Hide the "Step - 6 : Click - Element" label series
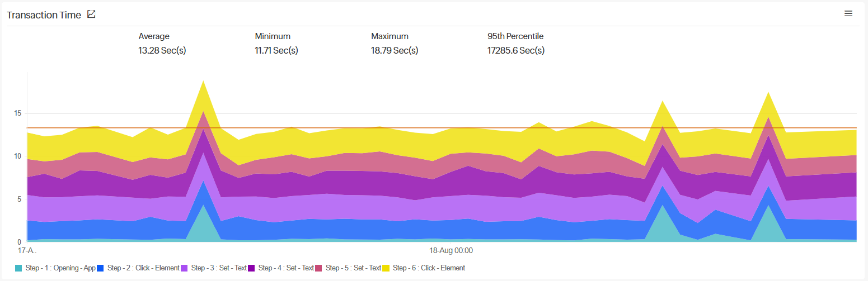Screen dimensions: 868x281 pyautogui.click(x=429, y=268)
